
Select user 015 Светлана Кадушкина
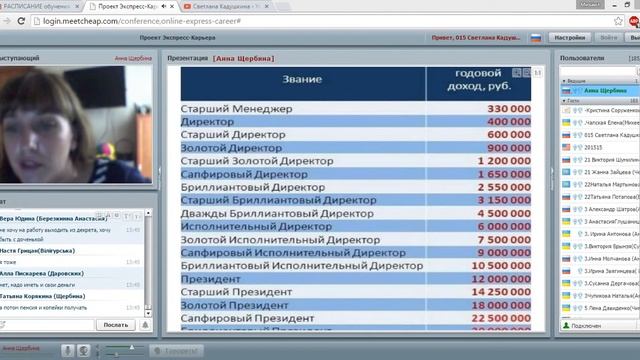600,135
